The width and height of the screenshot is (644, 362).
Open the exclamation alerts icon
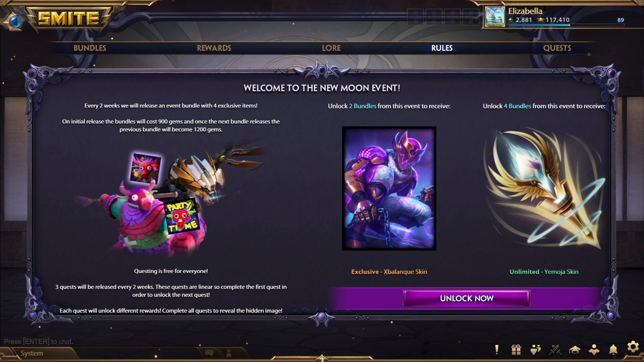point(497,350)
